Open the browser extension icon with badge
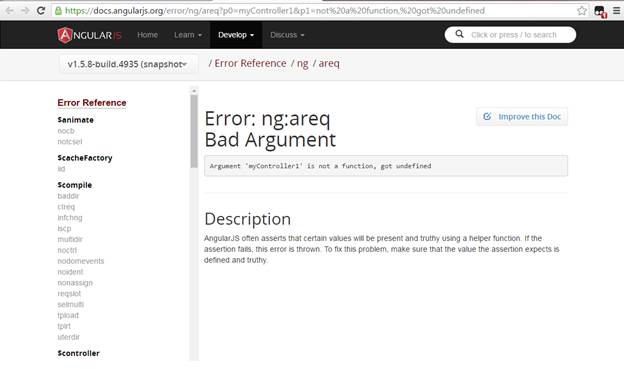The width and height of the screenshot is (624, 369). pos(600,12)
